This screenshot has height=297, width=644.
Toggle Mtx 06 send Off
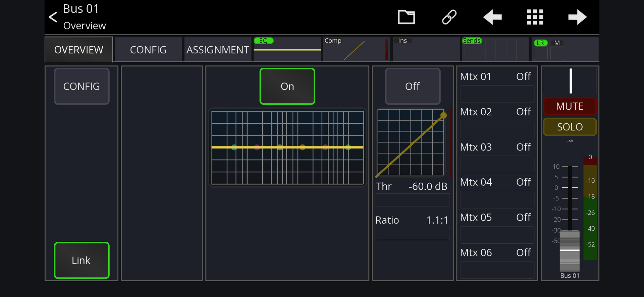coord(524,252)
